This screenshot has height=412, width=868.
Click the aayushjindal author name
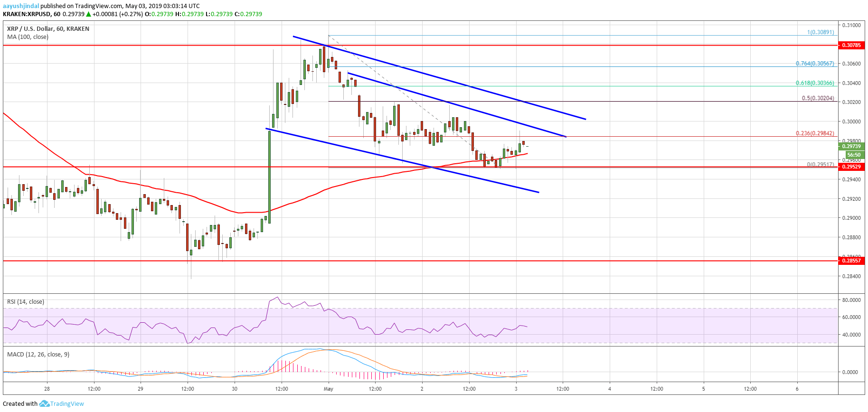point(21,6)
